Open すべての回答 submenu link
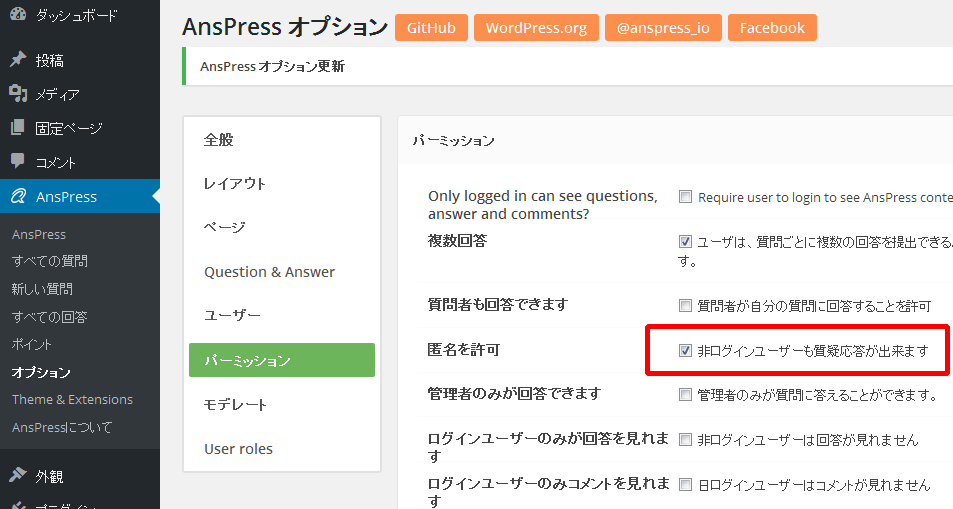 (50, 317)
